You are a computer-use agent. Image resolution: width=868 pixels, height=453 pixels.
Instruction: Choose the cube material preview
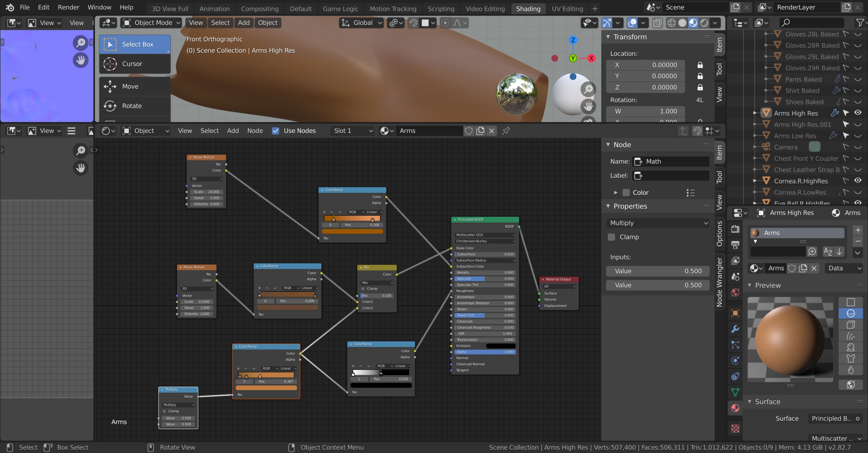tap(851, 325)
